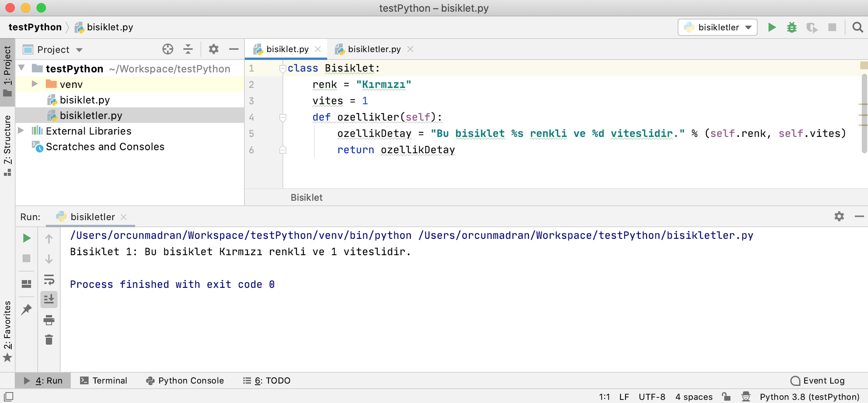Close the bisikletler Run tab
This screenshot has height=403, width=868.
point(124,217)
